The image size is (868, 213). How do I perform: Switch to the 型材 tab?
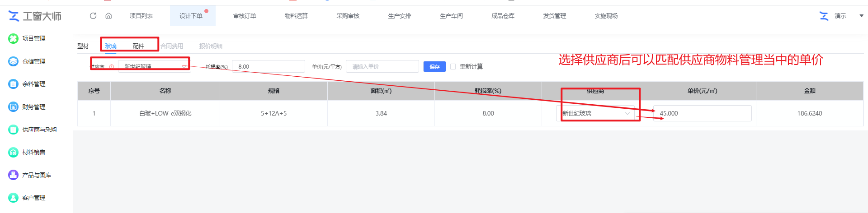click(83, 46)
